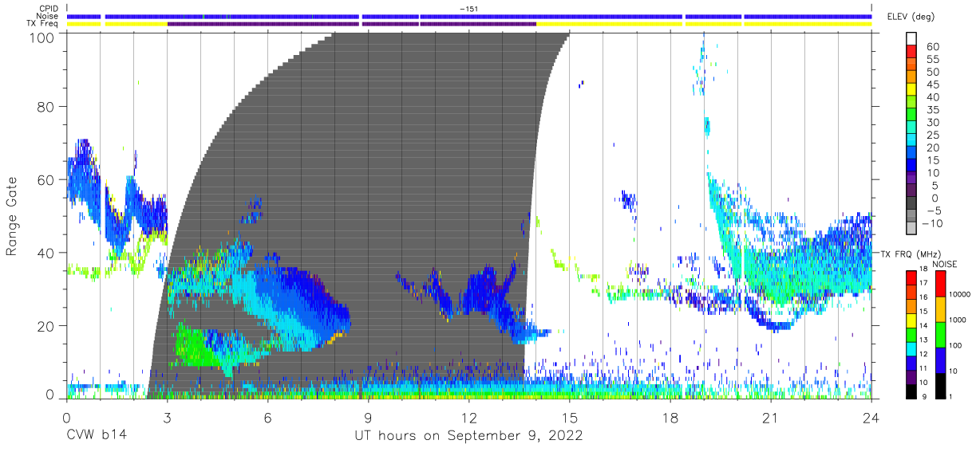Click the 0 hour tick on time axis
Image resolution: width=980 pixels, height=452 pixels.
pyautogui.click(x=66, y=418)
